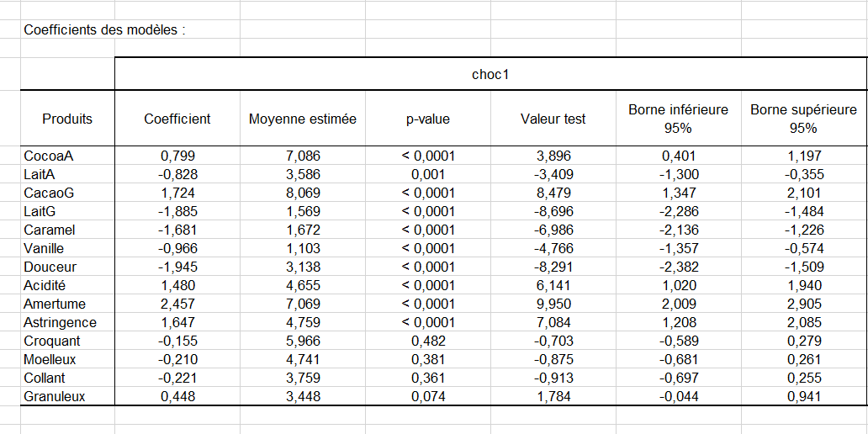Select LaitG's test value -8,696
The width and height of the screenshot is (868, 434).
coord(553,211)
